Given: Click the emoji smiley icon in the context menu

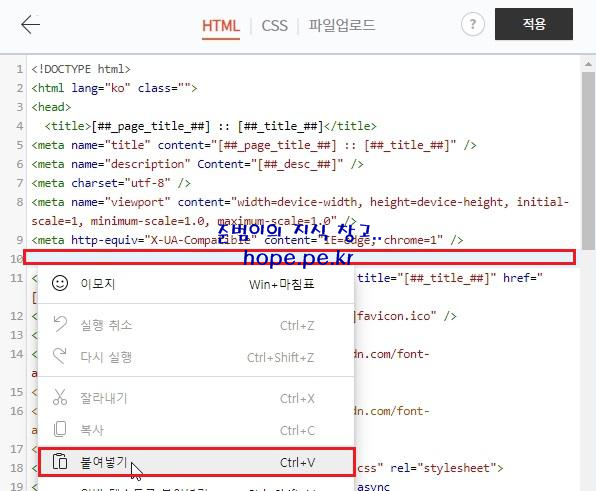Looking at the screenshot, I should point(60,284).
